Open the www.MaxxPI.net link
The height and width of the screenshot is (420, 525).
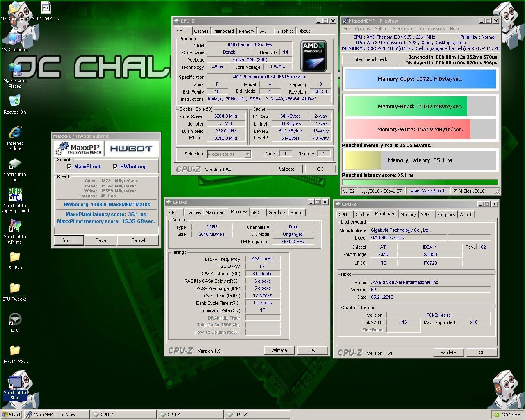[427, 191]
